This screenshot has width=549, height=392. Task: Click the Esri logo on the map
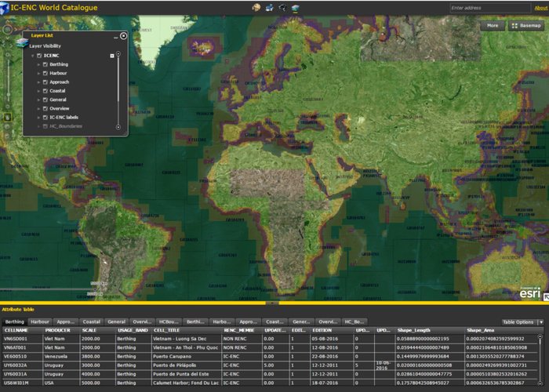tap(530, 294)
